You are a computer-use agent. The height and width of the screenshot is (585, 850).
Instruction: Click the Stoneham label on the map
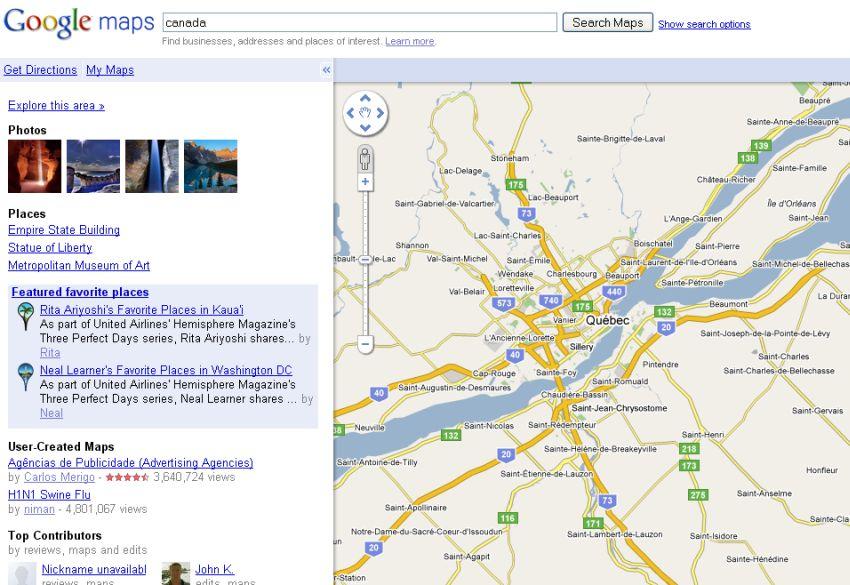pyautogui.click(x=510, y=158)
